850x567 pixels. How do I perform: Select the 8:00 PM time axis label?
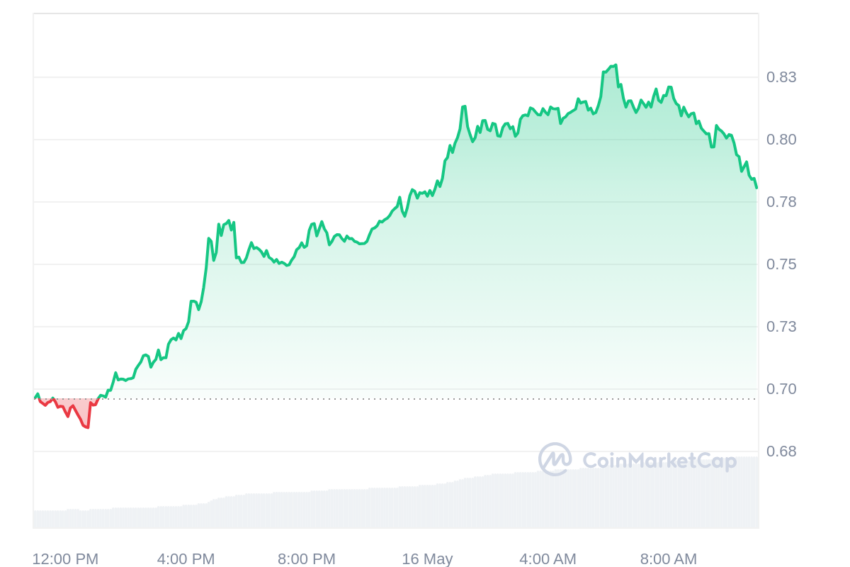tap(307, 558)
